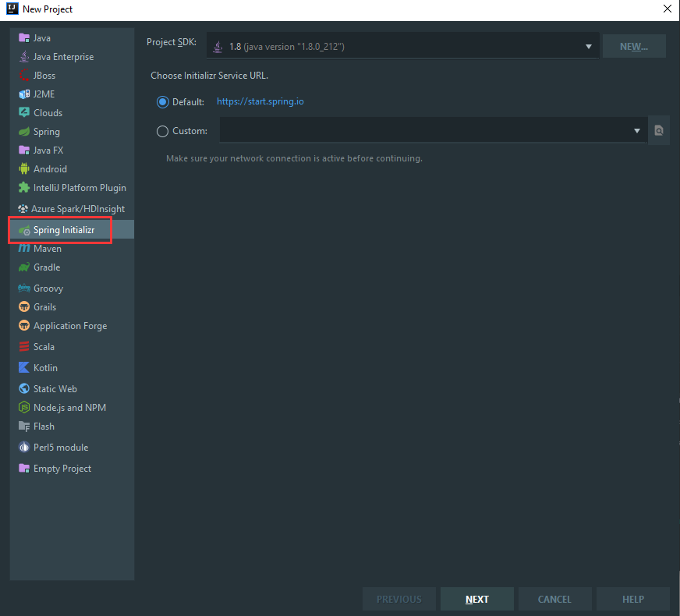680x616 pixels.
Task: Select Clouds project type label
Action: [x=48, y=113]
